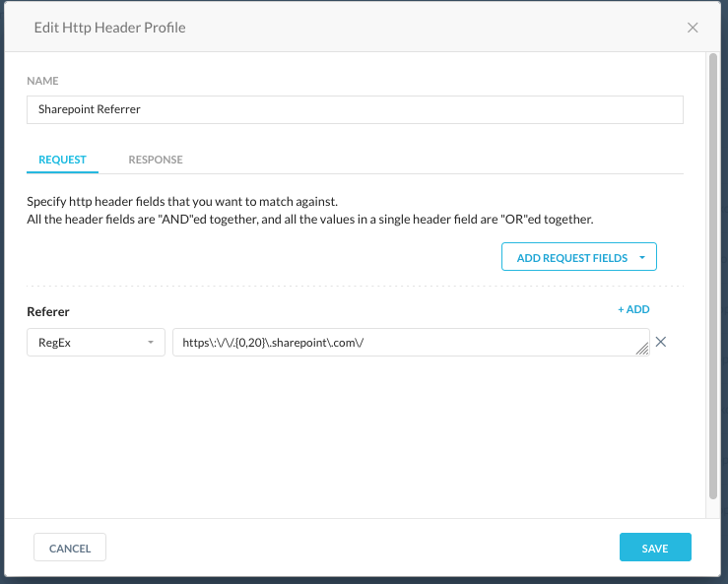Image resolution: width=728 pixels, height=584 pixels.
Task: Open the Add Request Fields dropdown
Action: [x=579, y=257]
